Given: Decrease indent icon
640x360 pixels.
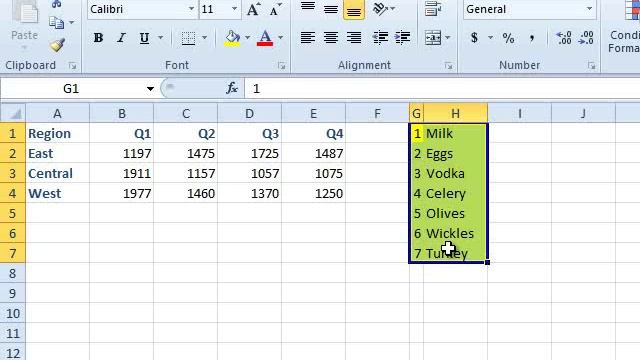Looking at the screenshot, I should coord(380,38).
